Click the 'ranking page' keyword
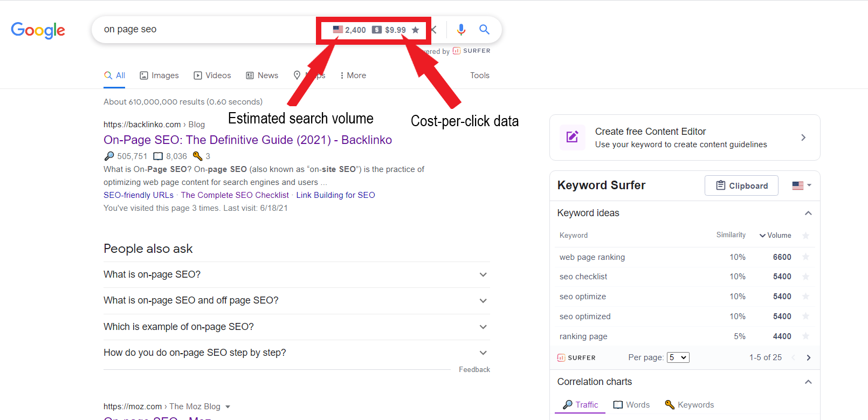This screenshot has height=420, width=868. (x=583, y=336)
